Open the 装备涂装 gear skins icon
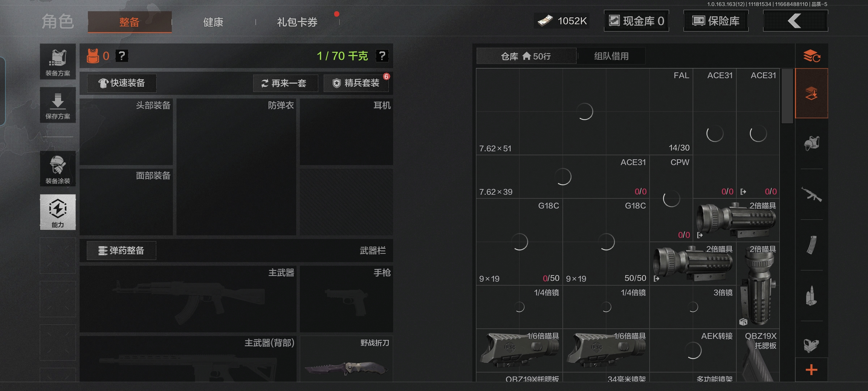Screen dimensions: 868x391 58,169
